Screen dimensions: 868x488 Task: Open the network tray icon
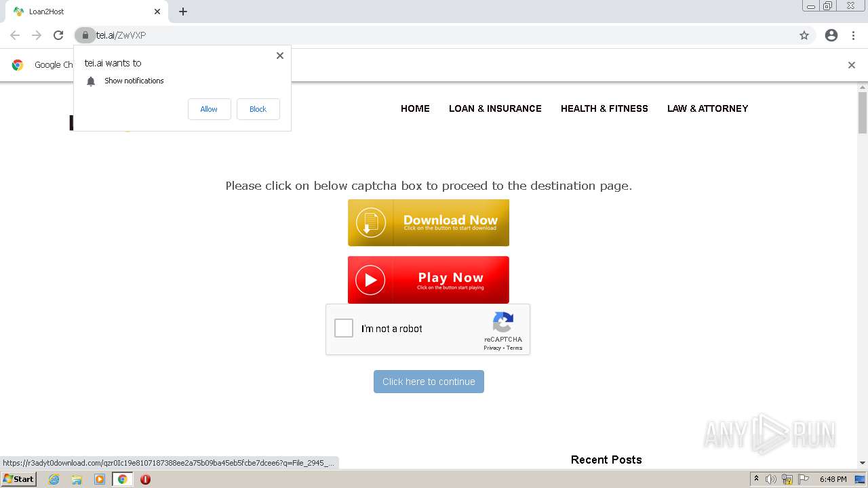click(x=787, y=479)
